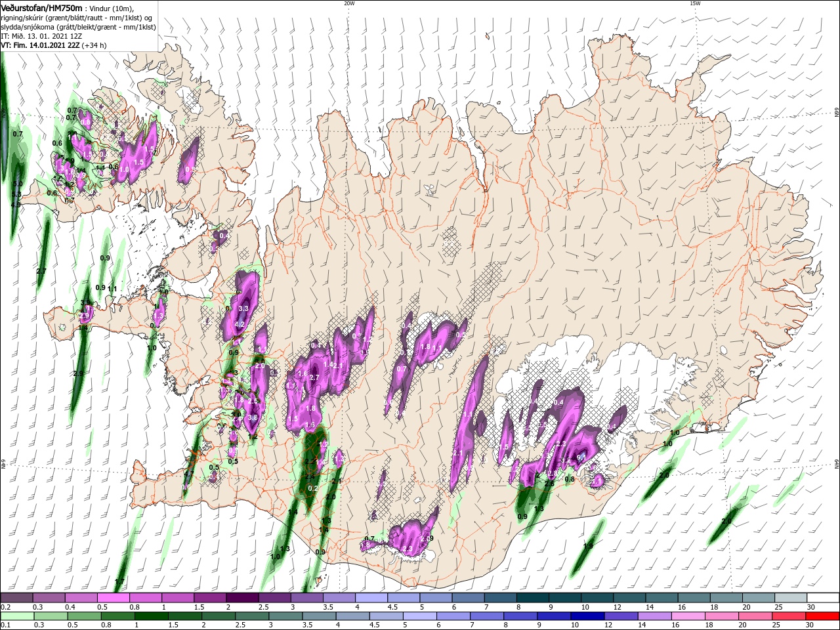
Task: Select the valid time line 'VT: Fim. 14.01.2021 22Z (+34 h)'
Action: pyautogui.click(x=54, y=45)
